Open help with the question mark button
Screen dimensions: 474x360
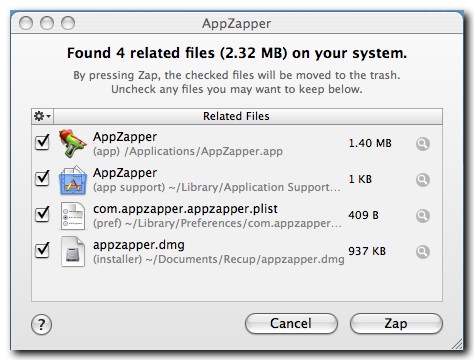click(x=41, y=324)
